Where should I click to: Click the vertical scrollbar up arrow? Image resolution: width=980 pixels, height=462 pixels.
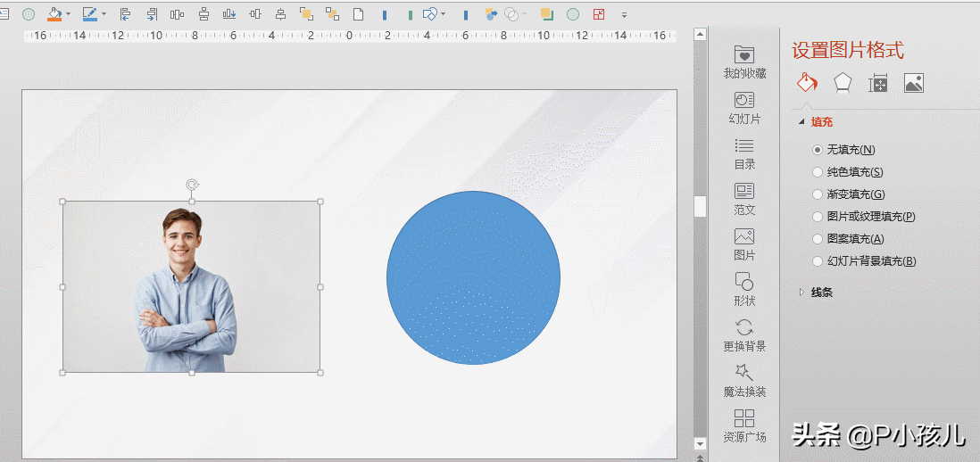click(700, 34)
